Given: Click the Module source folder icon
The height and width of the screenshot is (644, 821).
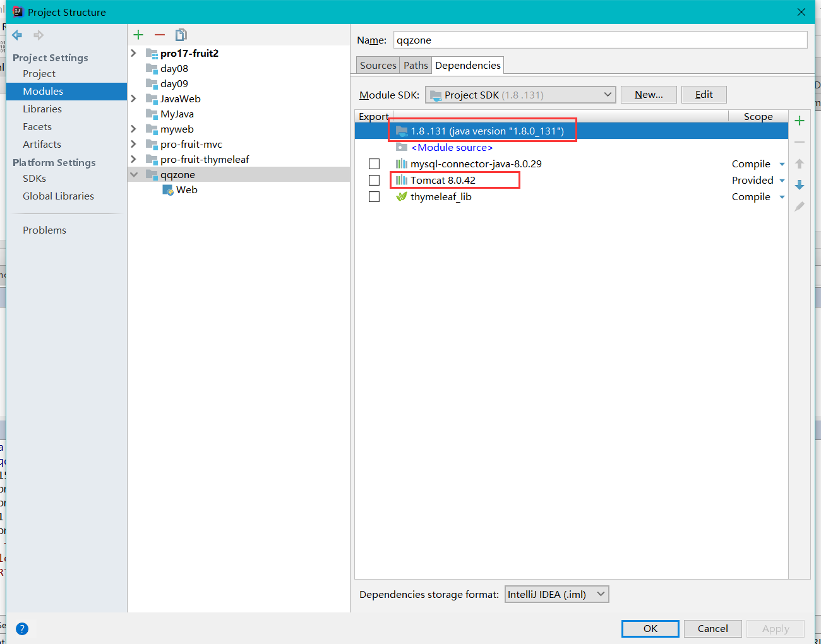Looking at the screenshot, I should (402, 147).
